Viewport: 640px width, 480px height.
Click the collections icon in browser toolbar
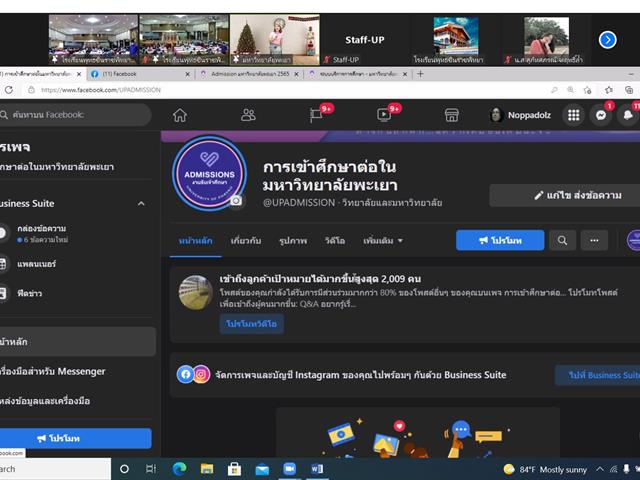[629, 90]
